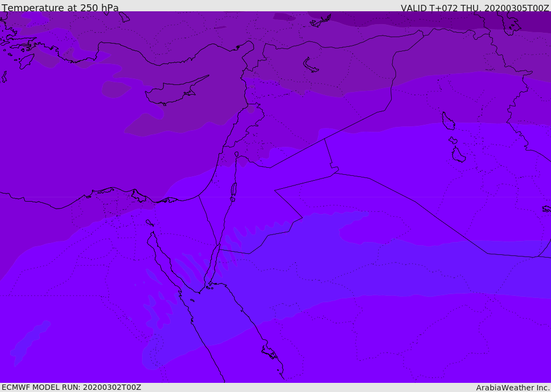Click the 'ECMWF MODEL RUN: 20200302T00Z' text

(72, 387)
